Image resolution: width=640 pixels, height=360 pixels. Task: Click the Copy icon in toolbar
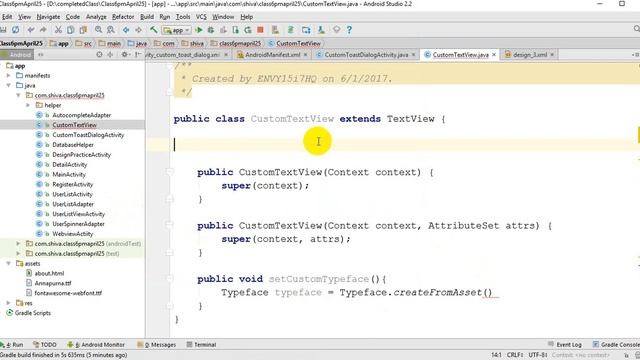click(x=71, y=30)
